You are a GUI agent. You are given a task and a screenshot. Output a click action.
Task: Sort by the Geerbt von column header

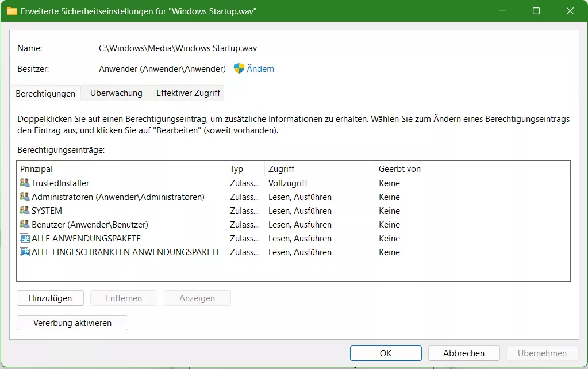(472, 169)
